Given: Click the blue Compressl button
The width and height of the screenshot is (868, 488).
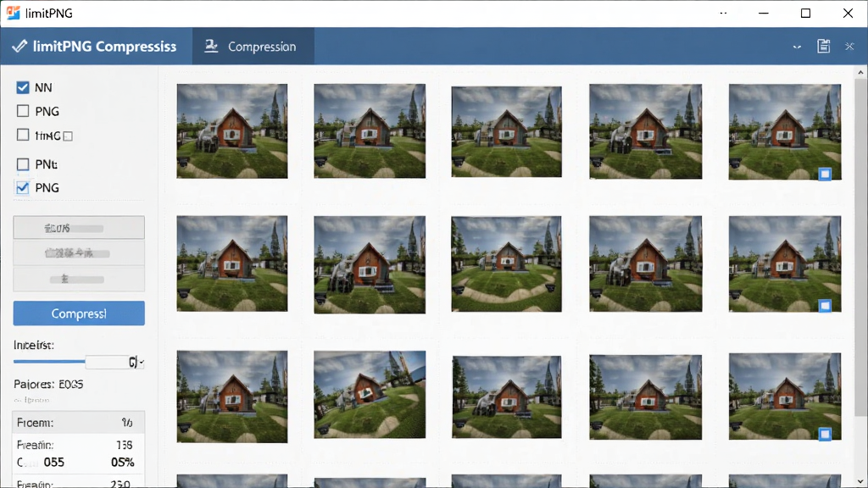Looking at the screenshot, I should [x=79, y=313].
